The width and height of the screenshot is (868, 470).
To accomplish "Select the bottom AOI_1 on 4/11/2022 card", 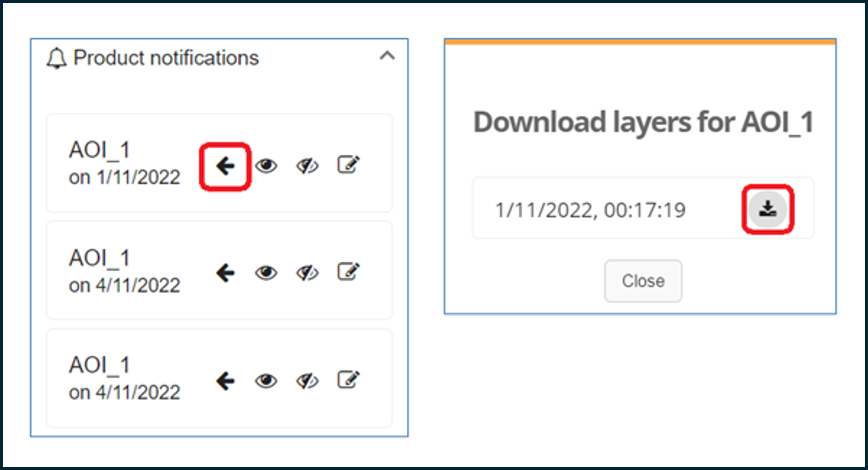I will click(x=219, y=378).
